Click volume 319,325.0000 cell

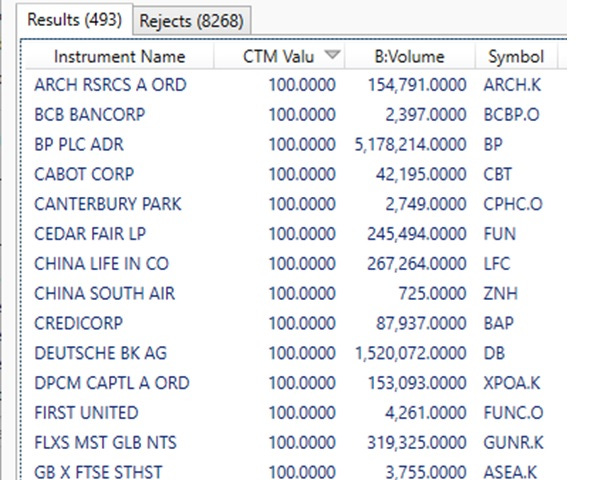tap(417, 443)
